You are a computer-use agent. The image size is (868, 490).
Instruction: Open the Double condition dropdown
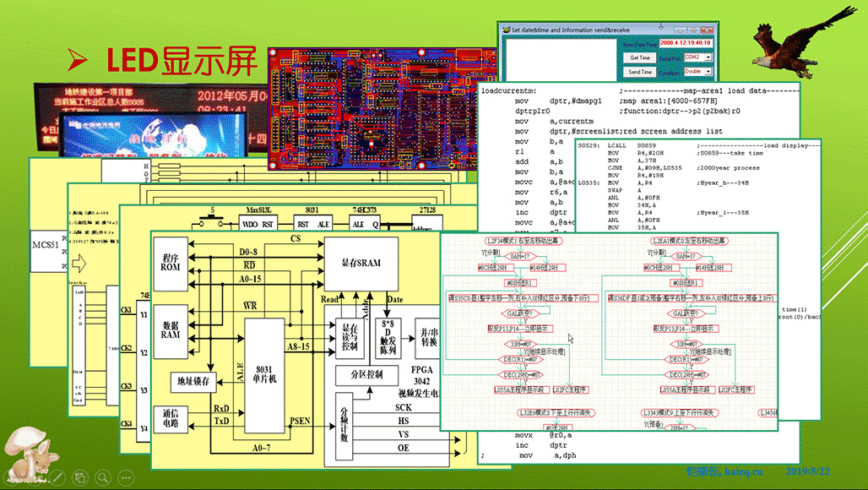pos(698,72)
